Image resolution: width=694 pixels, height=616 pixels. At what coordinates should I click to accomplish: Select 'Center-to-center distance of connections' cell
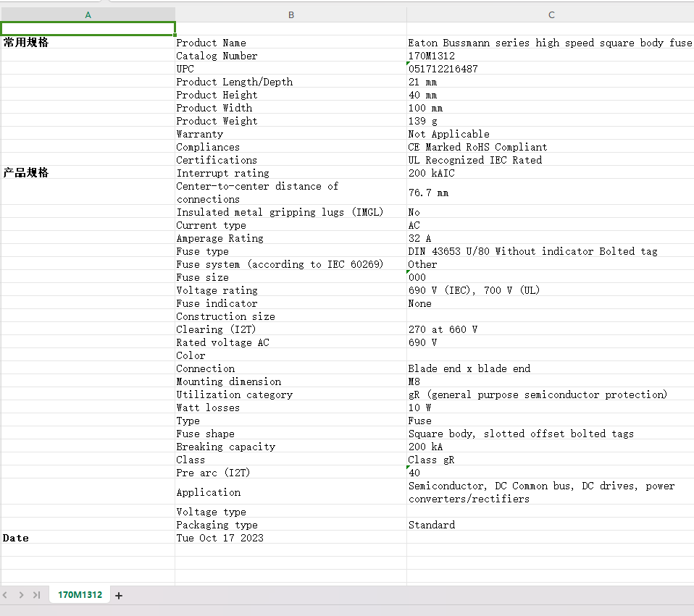pyautogui.click(x=290, y=193)
